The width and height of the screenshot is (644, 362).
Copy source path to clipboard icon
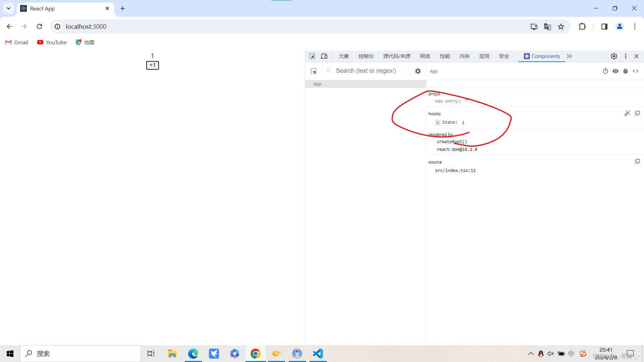pyautogui.click(x=637, y=162)
